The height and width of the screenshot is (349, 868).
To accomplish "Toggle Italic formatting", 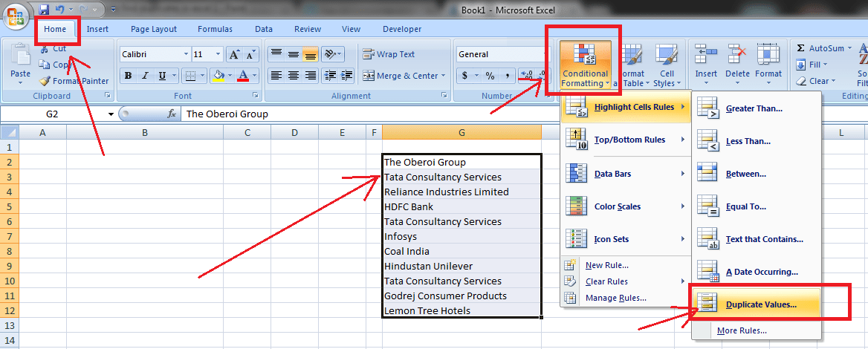I will pos(145,76).
